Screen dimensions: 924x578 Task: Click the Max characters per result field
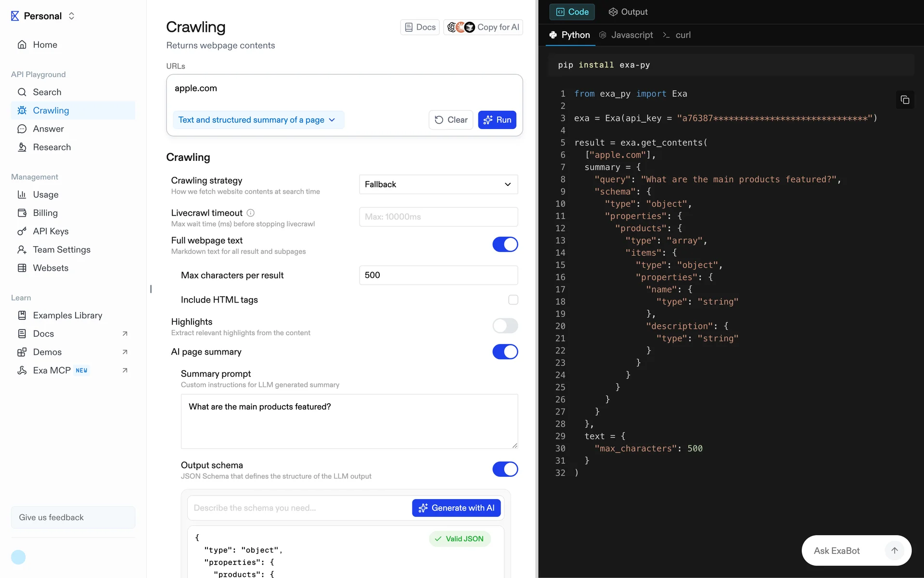438,275
